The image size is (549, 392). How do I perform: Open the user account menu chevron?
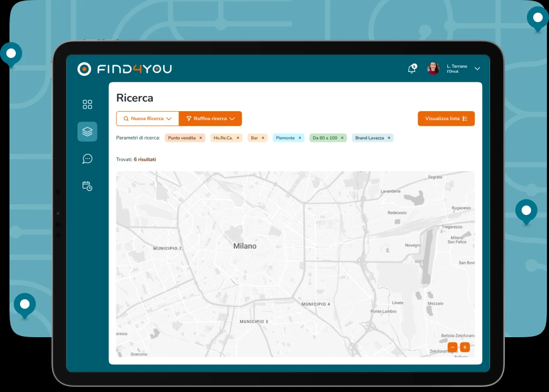477,69
